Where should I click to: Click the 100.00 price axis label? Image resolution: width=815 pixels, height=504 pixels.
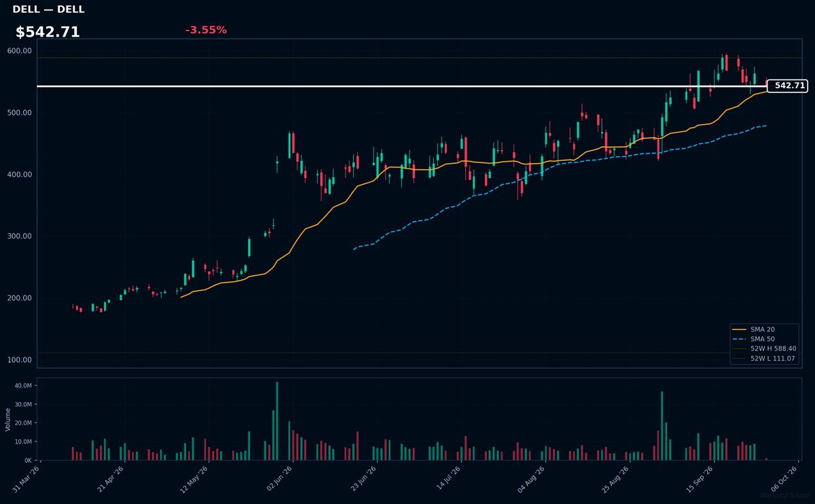click(19, 360)
